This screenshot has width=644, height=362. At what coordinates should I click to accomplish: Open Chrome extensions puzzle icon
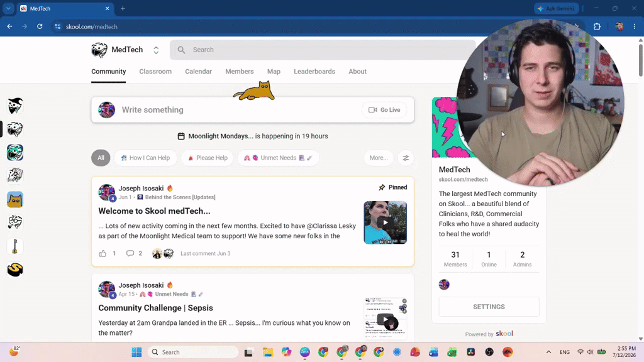pos(597,26)
